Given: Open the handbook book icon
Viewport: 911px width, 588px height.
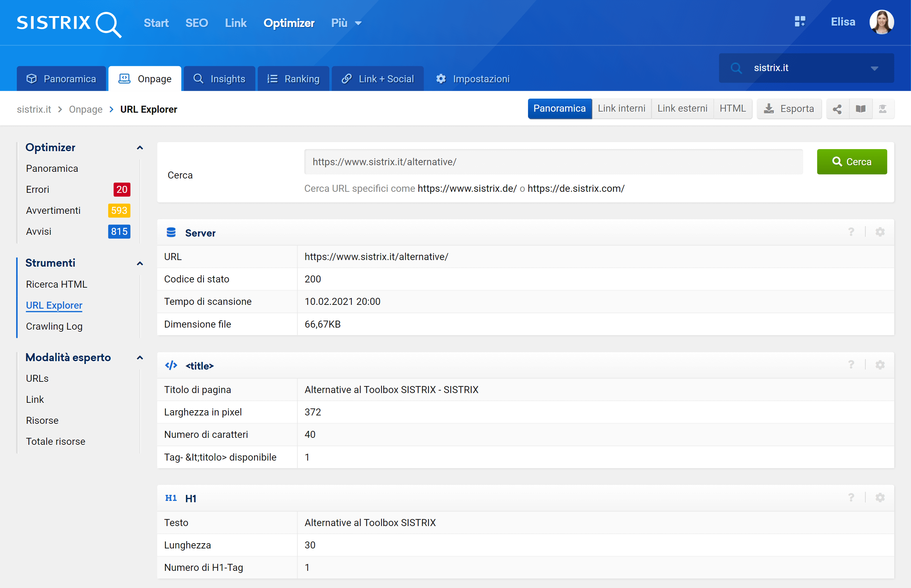Looking at the screenshot, I should coord(861,109).
